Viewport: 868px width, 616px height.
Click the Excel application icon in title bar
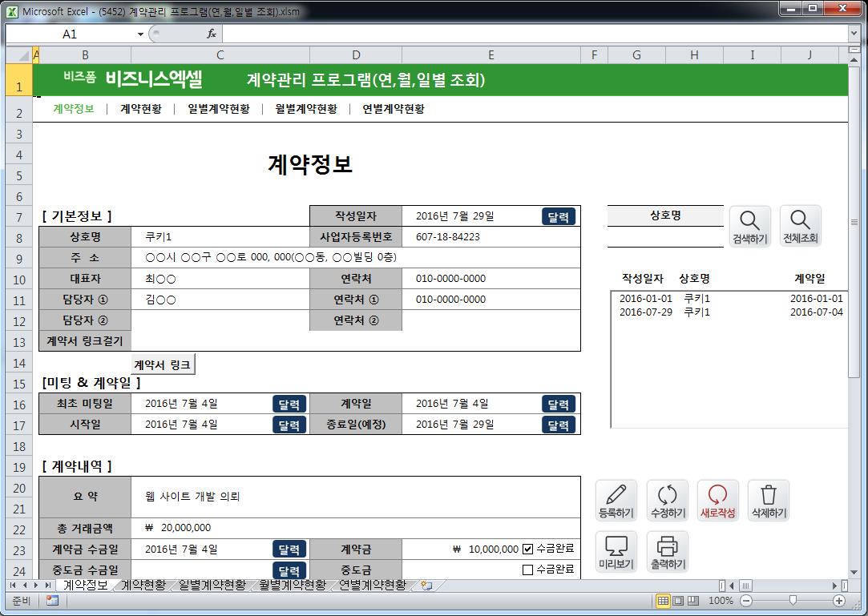tap(12, 11)
